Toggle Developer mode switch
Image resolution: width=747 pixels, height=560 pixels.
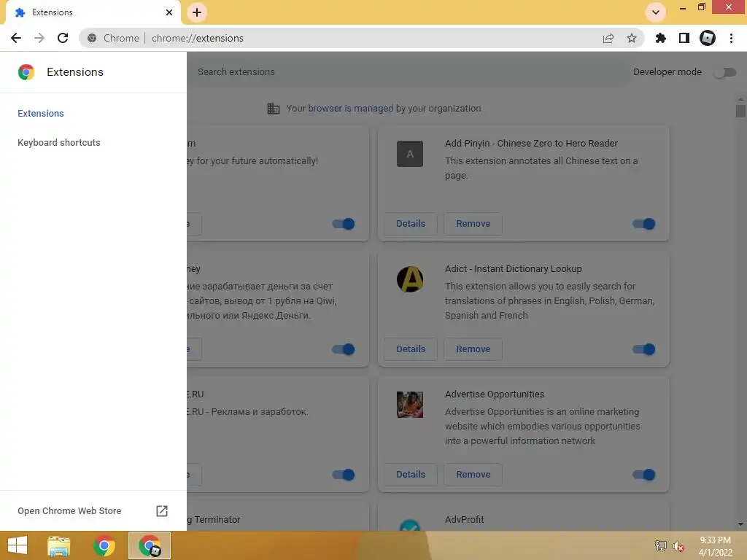724,72
